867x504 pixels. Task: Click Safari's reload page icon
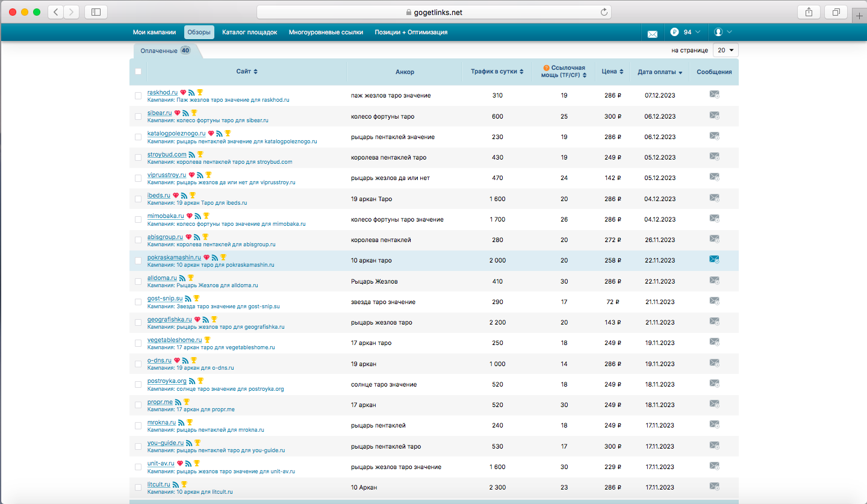(604, 12)
